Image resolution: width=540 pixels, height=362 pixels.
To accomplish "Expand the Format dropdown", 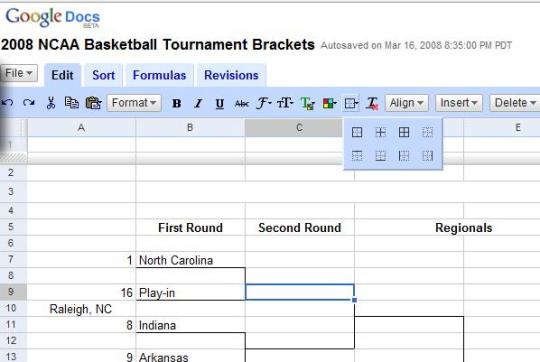I will (x=134, y=103).
